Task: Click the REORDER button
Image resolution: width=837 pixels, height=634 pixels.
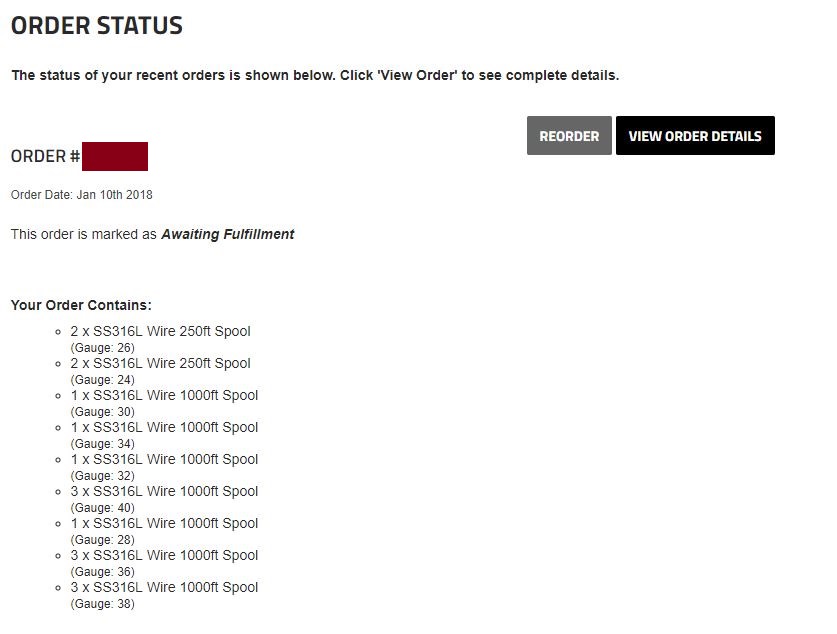Action: pos(569,136)
